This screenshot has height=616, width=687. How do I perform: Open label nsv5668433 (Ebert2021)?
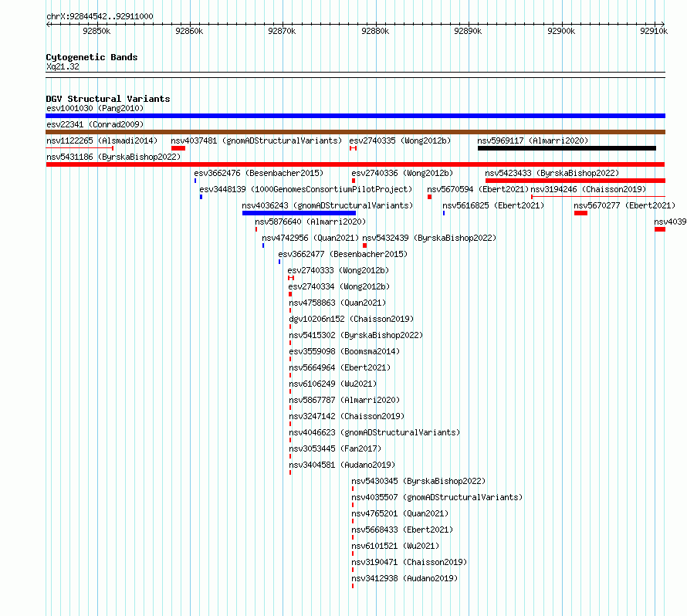click(402, 530)
